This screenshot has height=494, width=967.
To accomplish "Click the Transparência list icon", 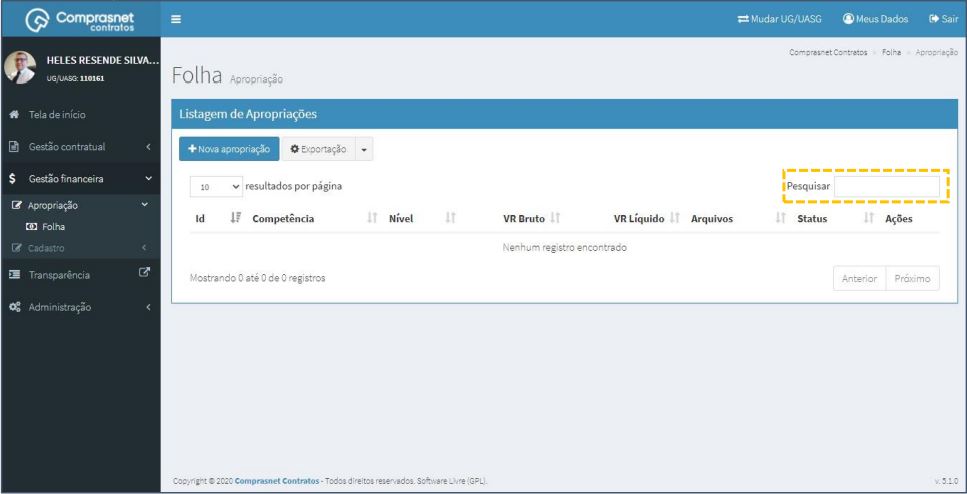I will (x=15, y=275).
